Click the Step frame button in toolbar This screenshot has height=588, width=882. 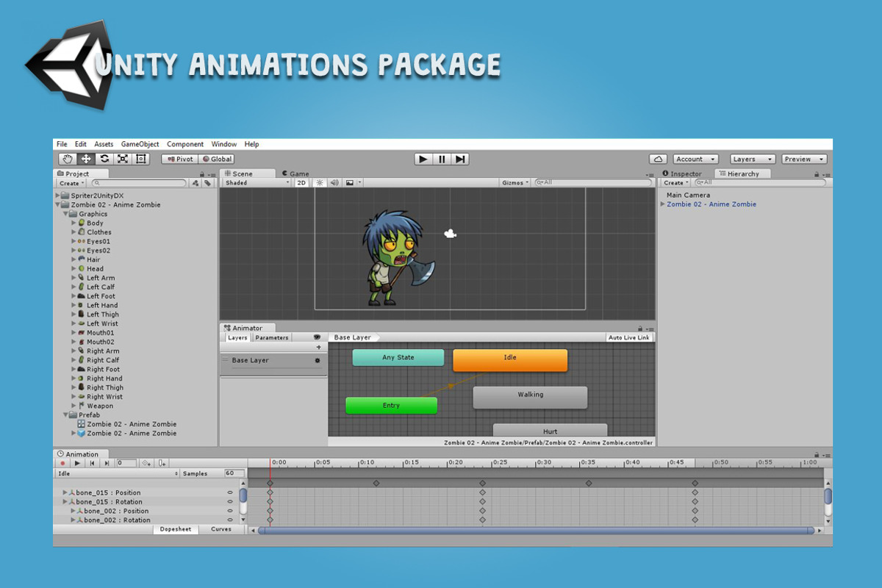pyautogui.click(x=460, y=159)
